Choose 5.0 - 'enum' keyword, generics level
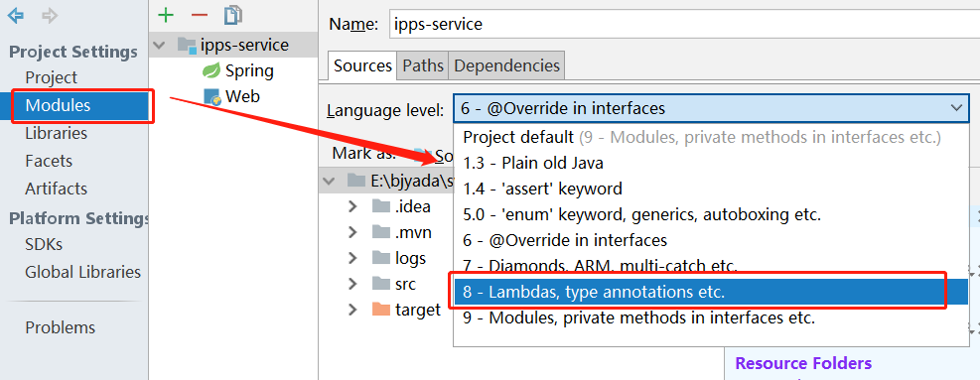The width and height of the screenshot is (980, 380). coord(711,214)
